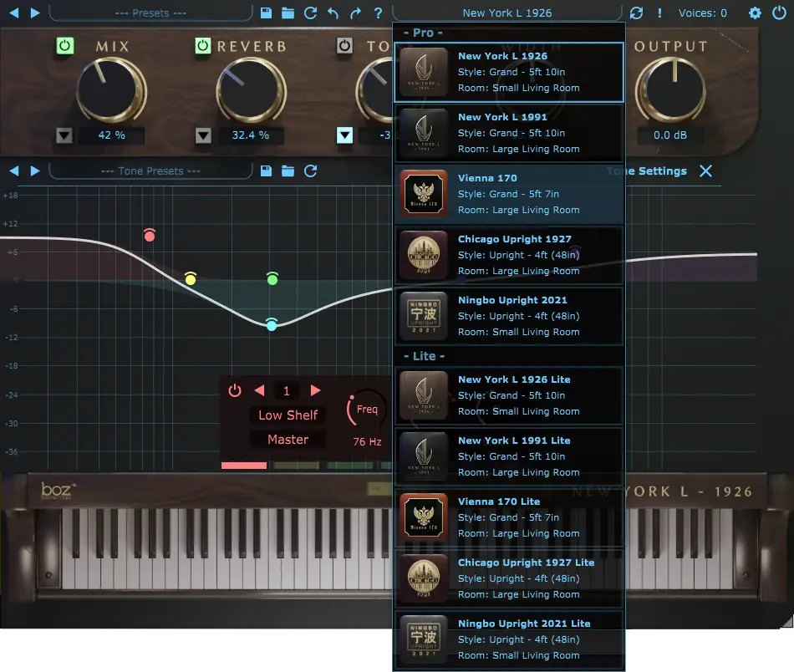Choose the Vienna 170 piano
Screen dimensions: 794x672
coord(509,194)
